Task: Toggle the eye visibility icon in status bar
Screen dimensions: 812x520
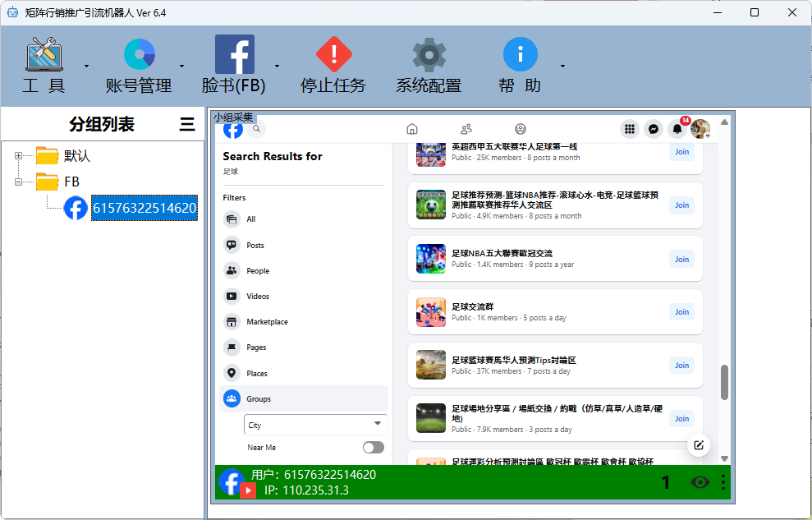Action: pyautogui.click(x=700, y=483)
